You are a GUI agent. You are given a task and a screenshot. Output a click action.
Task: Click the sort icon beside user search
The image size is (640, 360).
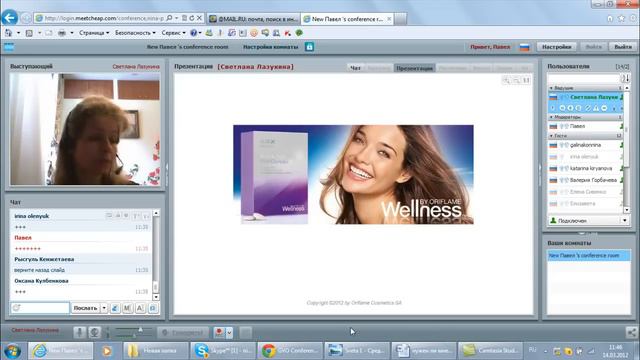click(x=625, y=78)
